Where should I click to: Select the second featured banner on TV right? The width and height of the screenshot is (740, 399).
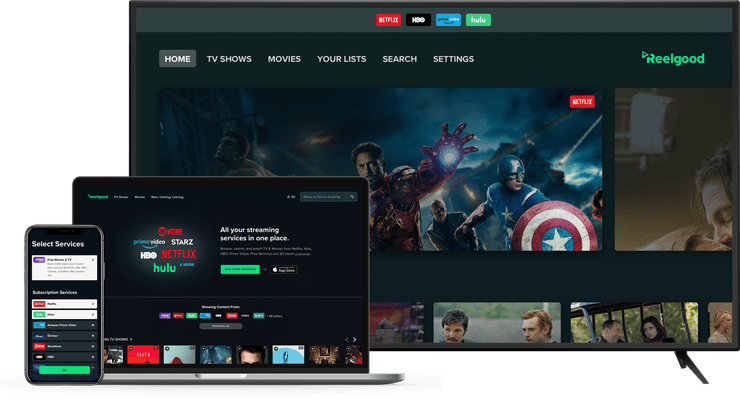click(673, 169)
